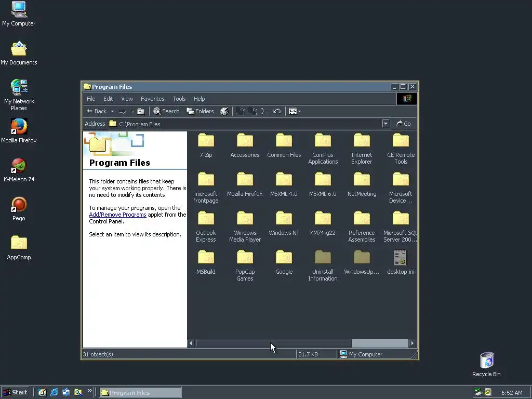Toggle the Folders pane button
The image size is (532, 399).
(x=200, y=111)
